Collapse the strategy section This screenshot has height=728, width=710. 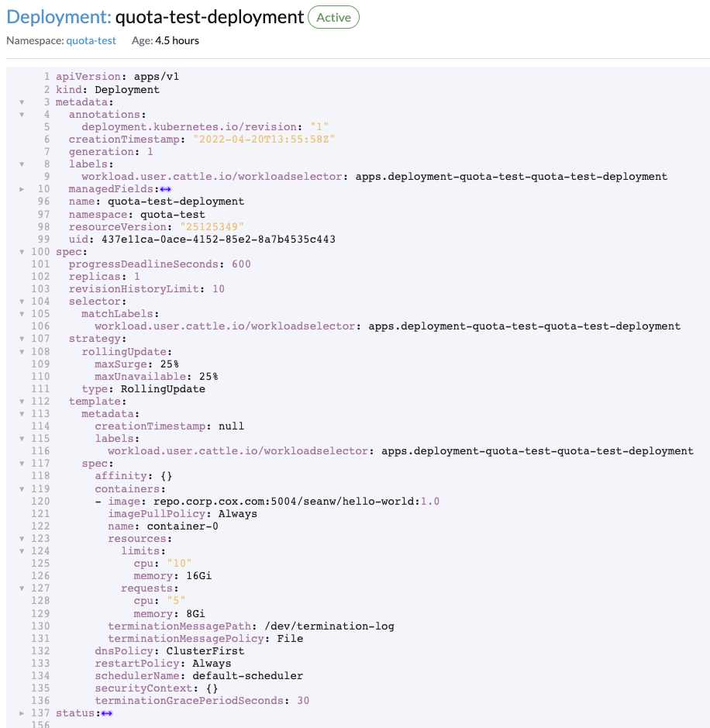(x=22, y=338)
